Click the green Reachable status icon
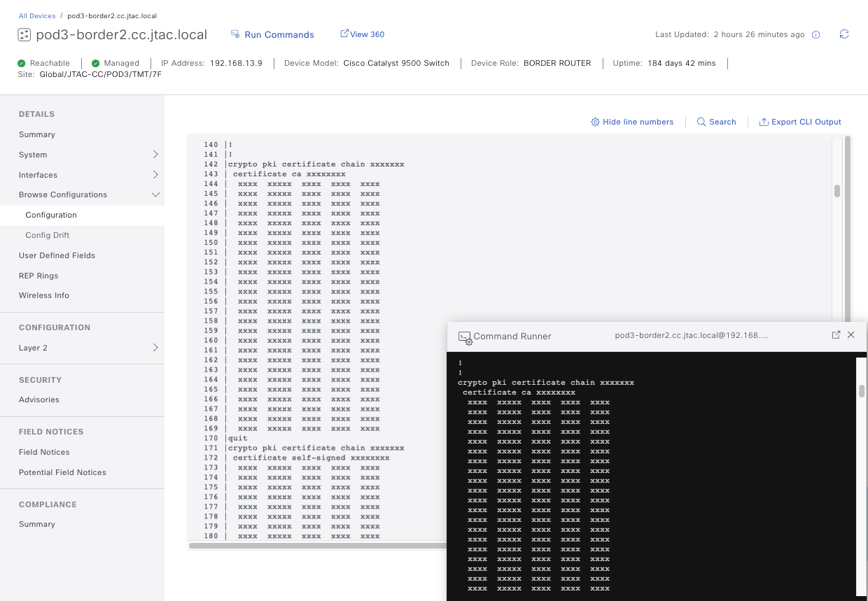 (22, 63)
